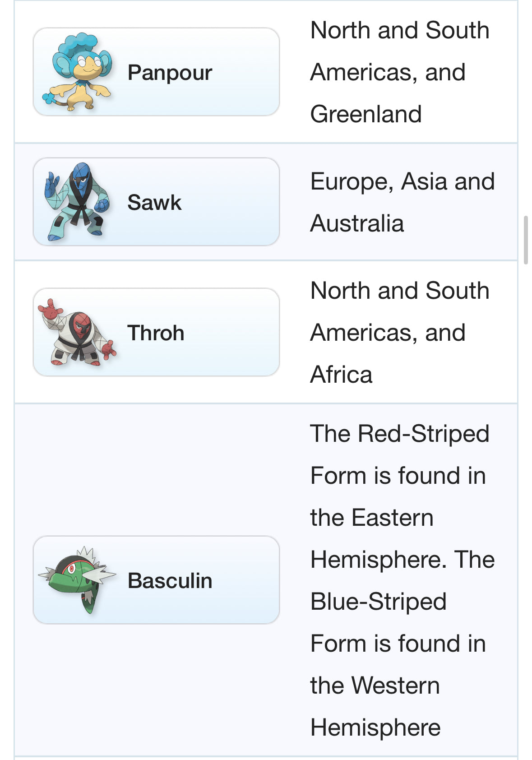Image resolution: width=532 pixels, height=760 pixels.
Task: Open the Sawk name link
Action: pos(154,202)
